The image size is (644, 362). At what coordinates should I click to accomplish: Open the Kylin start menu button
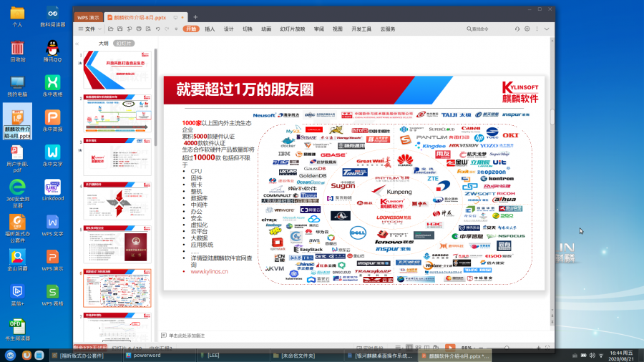[x=10, y=355]
